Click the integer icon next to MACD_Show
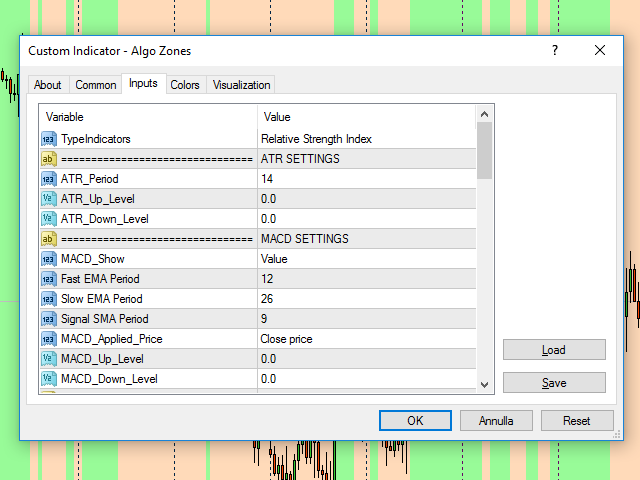This screenshot has height=480, width=640. click(49, 259)
